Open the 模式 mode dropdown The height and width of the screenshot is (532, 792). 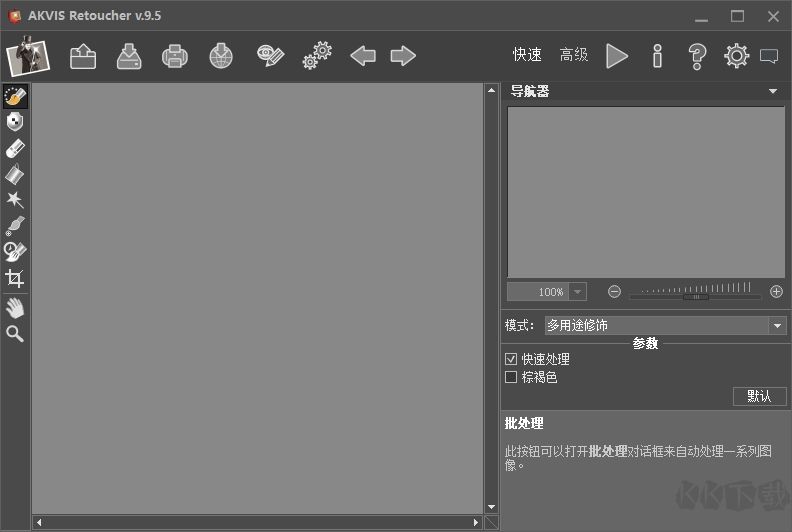coord(777,326)
